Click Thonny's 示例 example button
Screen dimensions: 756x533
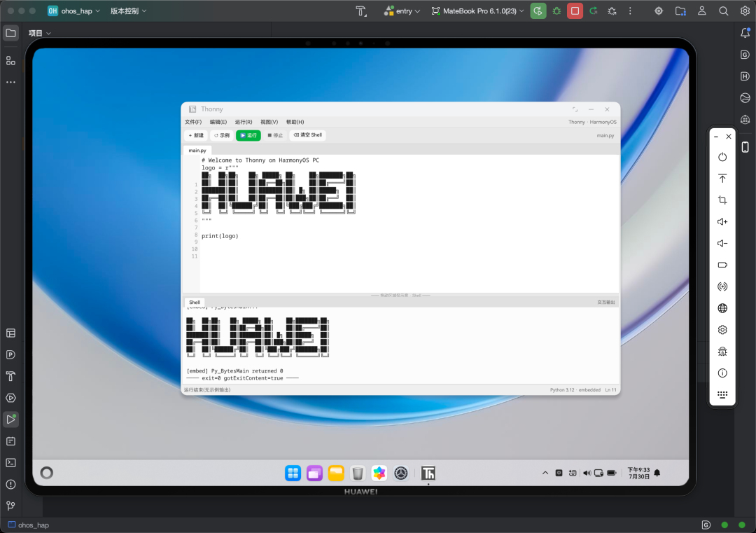coord(223,136)
